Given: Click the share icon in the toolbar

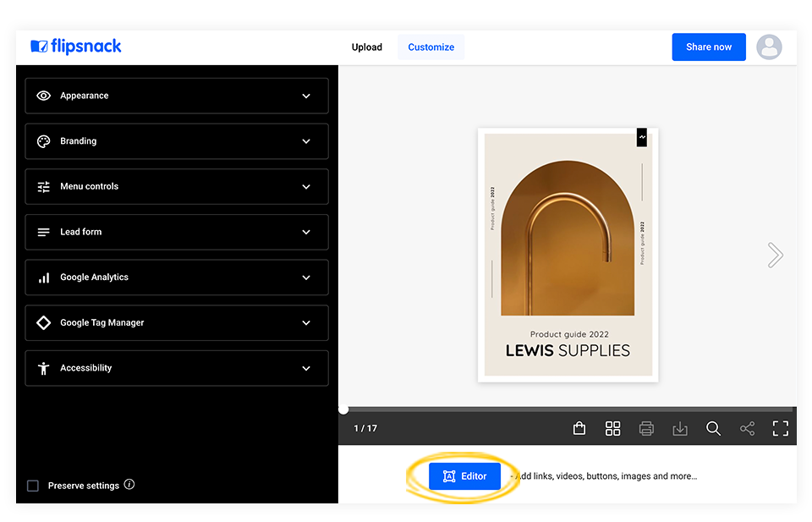Looking at the screenshot, I should [747, 428].
